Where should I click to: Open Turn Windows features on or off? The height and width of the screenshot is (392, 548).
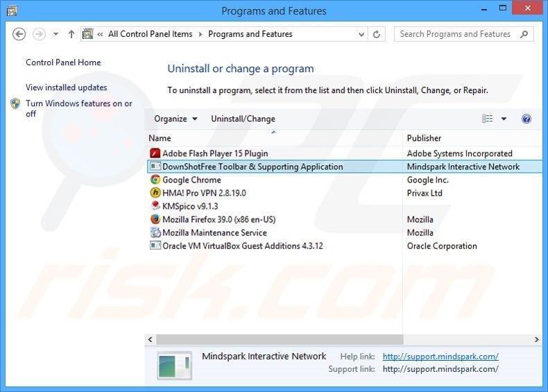(x=79, y=108)
